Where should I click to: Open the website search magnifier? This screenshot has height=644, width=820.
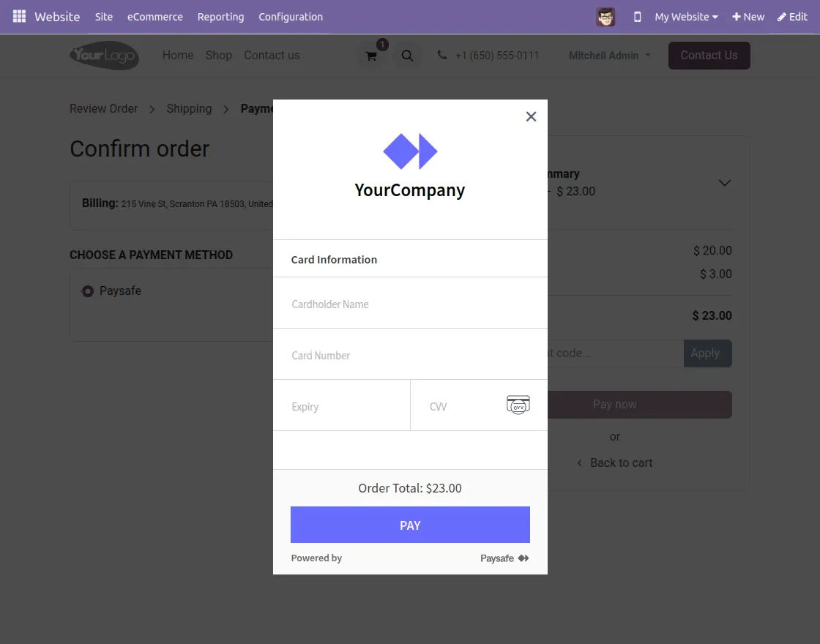point(408,56)
